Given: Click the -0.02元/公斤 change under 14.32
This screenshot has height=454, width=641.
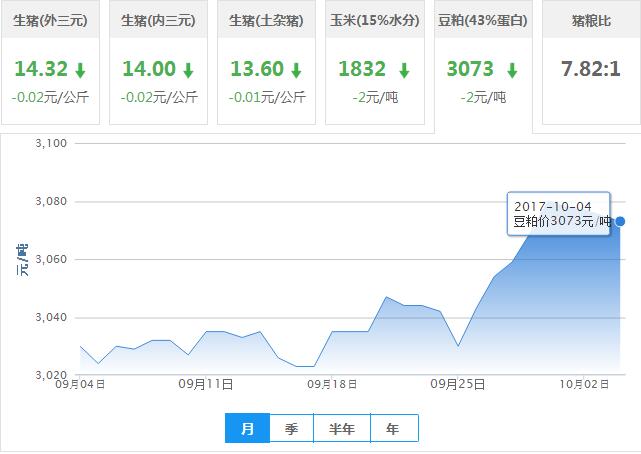Looking at the screenshot, I should tap(50, 97).
